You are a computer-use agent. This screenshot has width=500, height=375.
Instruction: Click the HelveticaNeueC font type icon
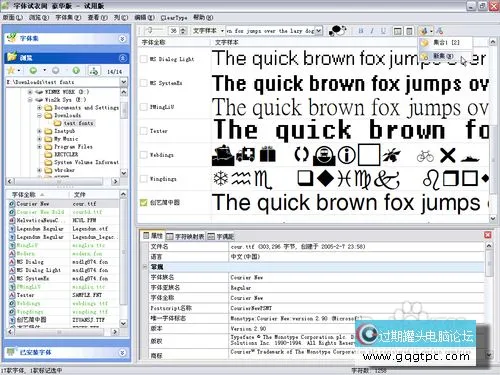[12, 220]
